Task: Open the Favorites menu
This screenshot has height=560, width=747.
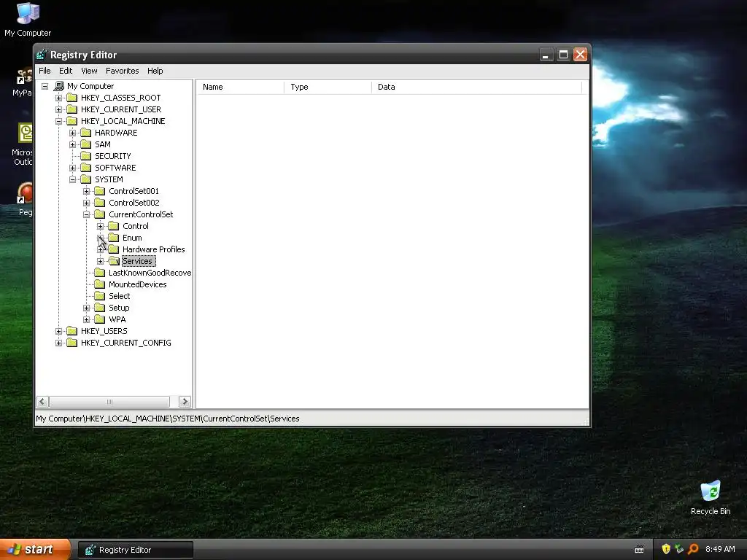Action: [123, 71]
